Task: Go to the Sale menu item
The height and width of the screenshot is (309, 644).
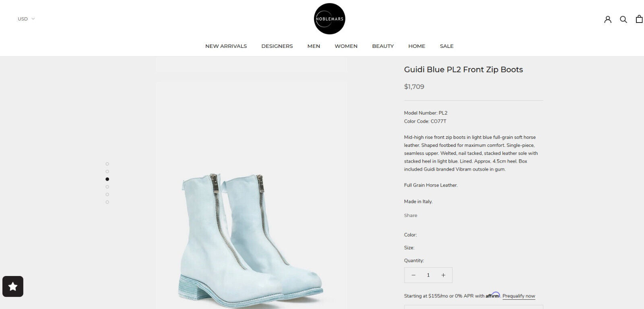Action: tap(446, 46)
